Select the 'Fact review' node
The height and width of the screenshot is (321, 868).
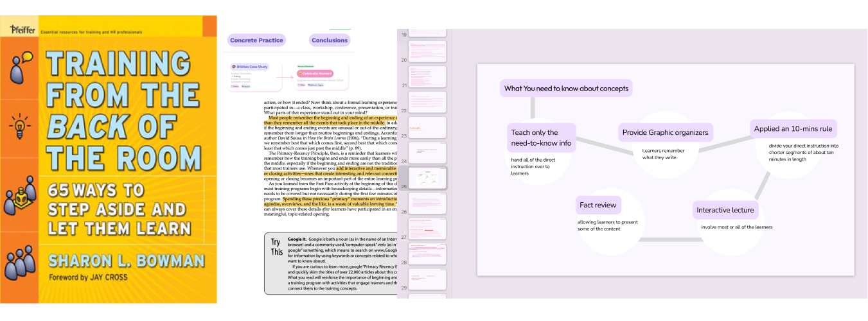[598, 205]
